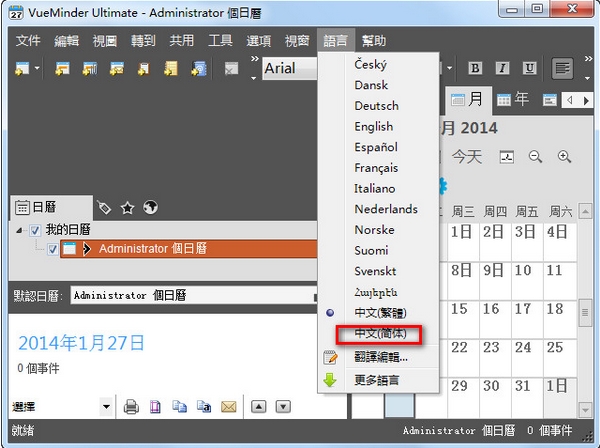Open 翻譯編輯... translation editor entry
The height and width of the screenshot is (448, 600).
coord(381,357)
